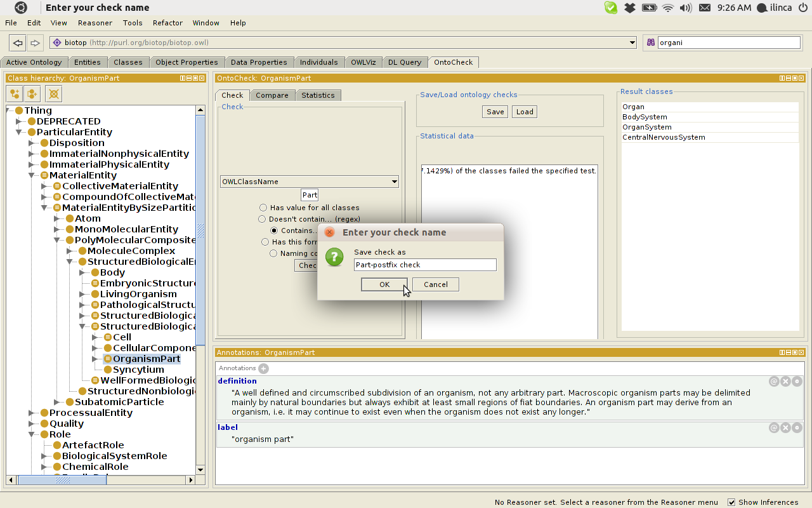Click the Save ontology checks button
The width and height of the screenshot is (812, 508).
click(495, 112)
